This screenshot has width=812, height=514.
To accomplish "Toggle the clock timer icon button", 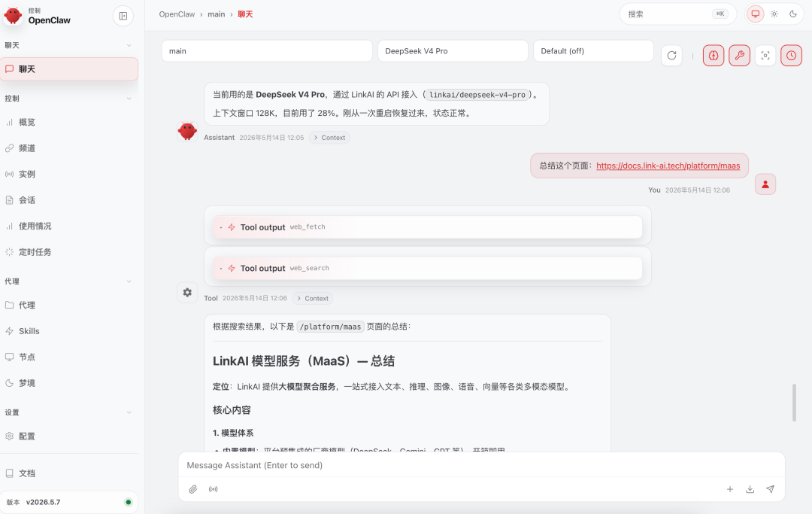I will pos(791,56).
